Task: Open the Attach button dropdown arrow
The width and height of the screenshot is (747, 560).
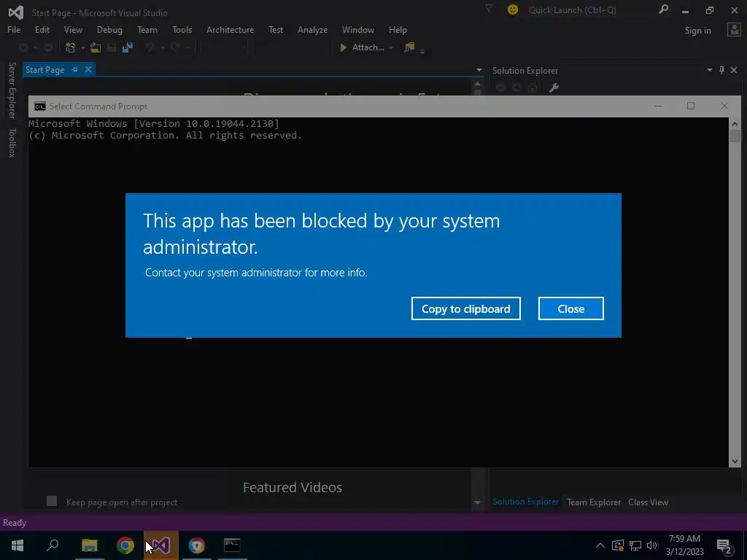Action: tap(391, 47)
